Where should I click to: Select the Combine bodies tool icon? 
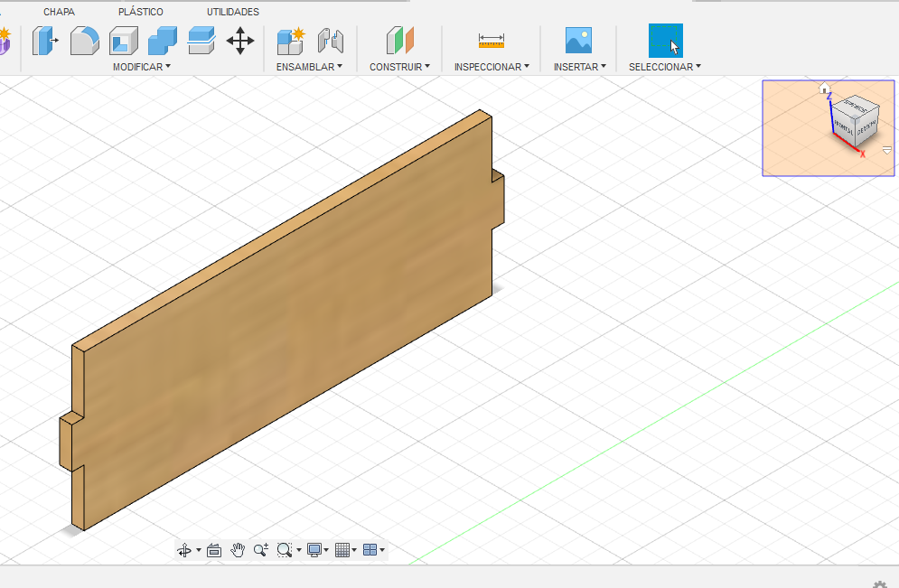coord(163,41)
